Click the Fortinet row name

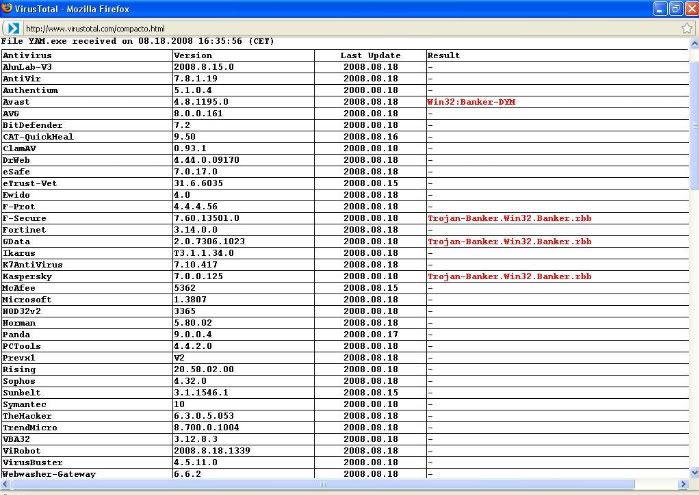click(25, 230)
